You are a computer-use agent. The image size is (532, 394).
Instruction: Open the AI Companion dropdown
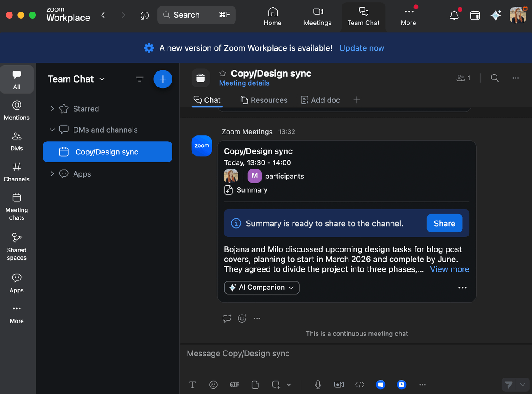(262, 288)
